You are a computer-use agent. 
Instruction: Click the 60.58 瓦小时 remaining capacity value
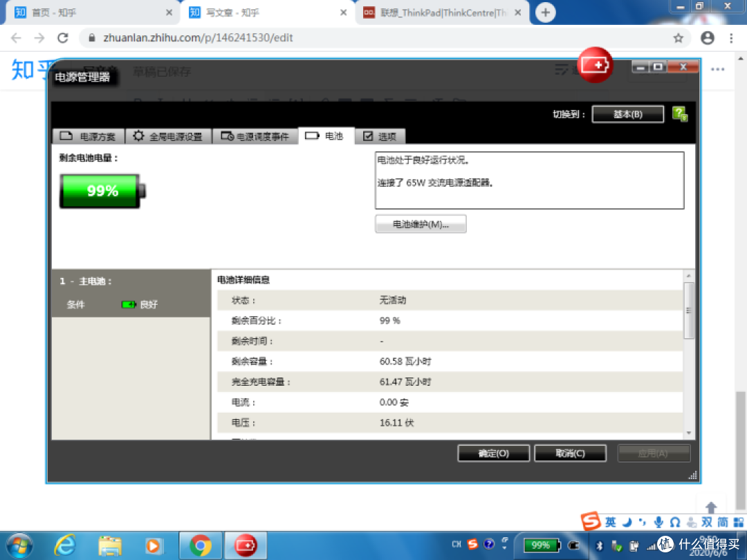[x=405, y=362]
